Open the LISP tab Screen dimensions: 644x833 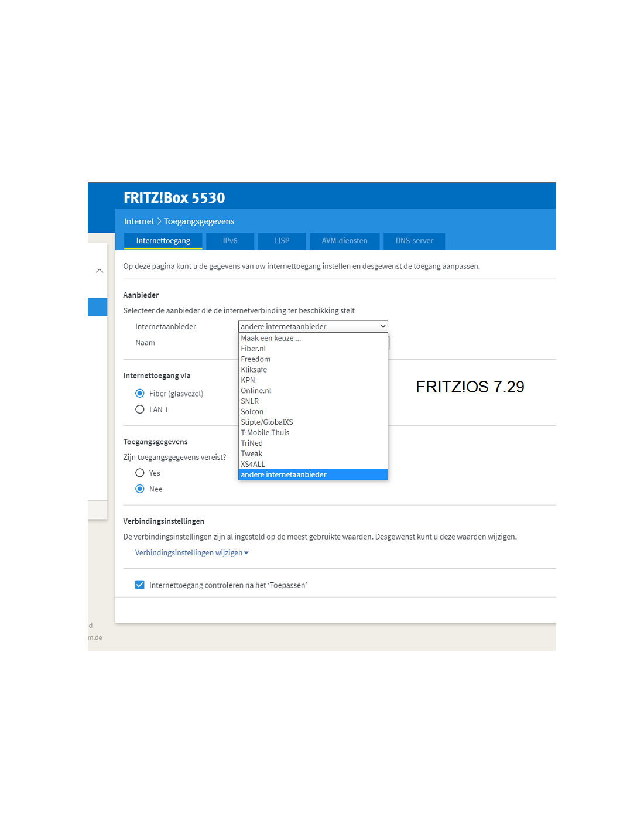tap(282, 241)
